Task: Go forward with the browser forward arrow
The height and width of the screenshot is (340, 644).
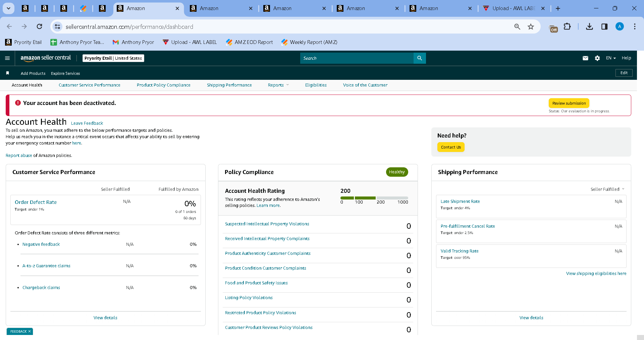Action: [x=24, y=26]
